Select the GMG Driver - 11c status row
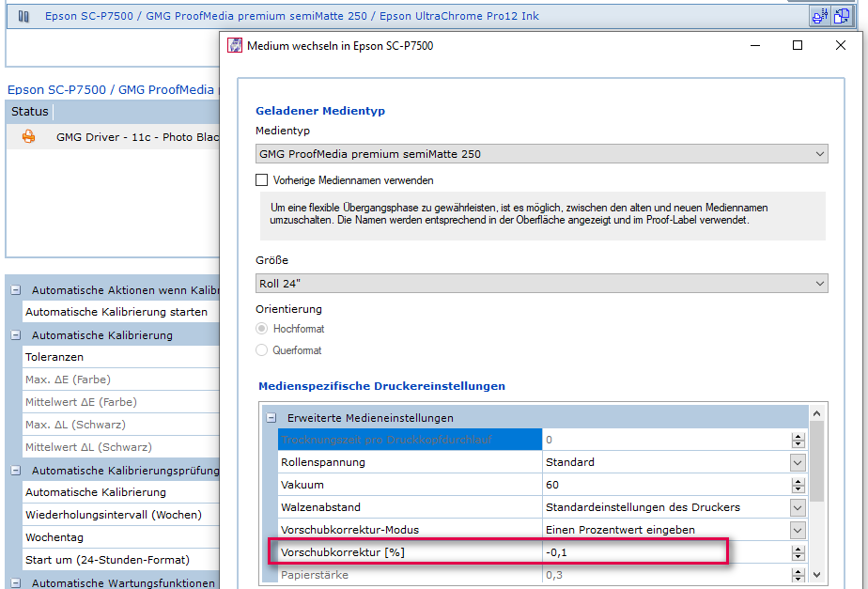868x589 pixels. 114,137
